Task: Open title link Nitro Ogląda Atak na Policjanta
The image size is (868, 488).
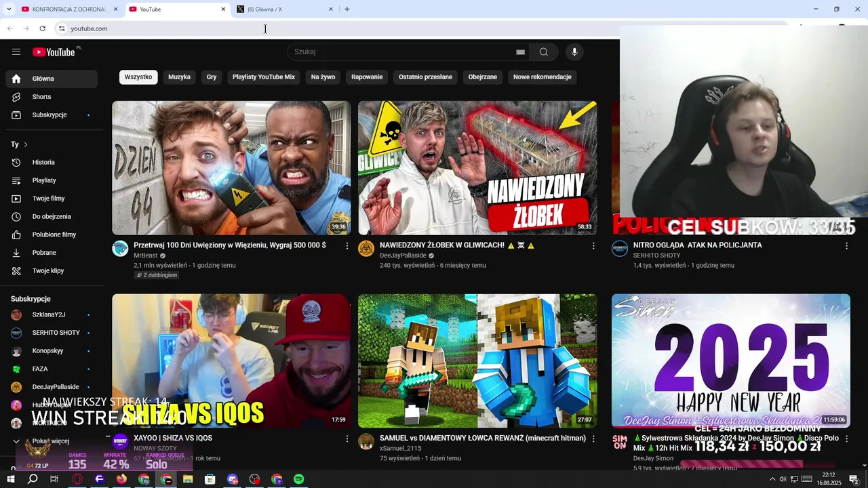Action: pos(697,245)
